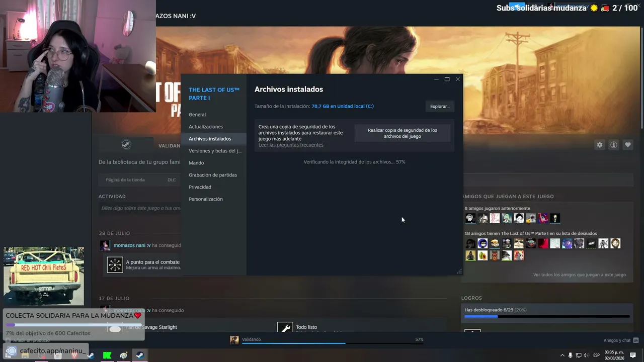The height and width of the screenshot is (362, 644).
Task: Open the Página de la tienda tab
Action: tap(125, 180)
